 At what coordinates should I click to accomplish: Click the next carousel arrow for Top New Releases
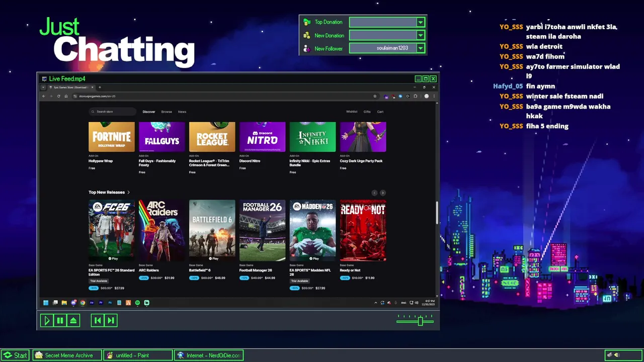(x=383, y=193)
